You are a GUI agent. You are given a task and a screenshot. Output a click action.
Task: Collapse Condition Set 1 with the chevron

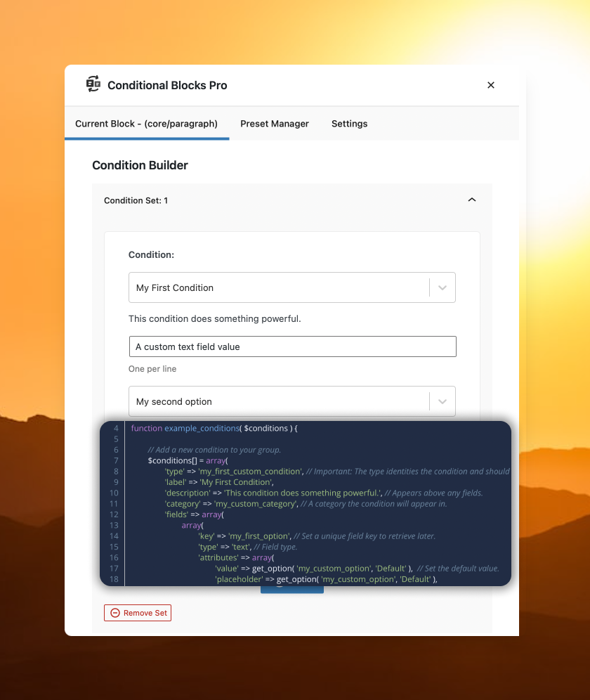[x=472, y=200]
